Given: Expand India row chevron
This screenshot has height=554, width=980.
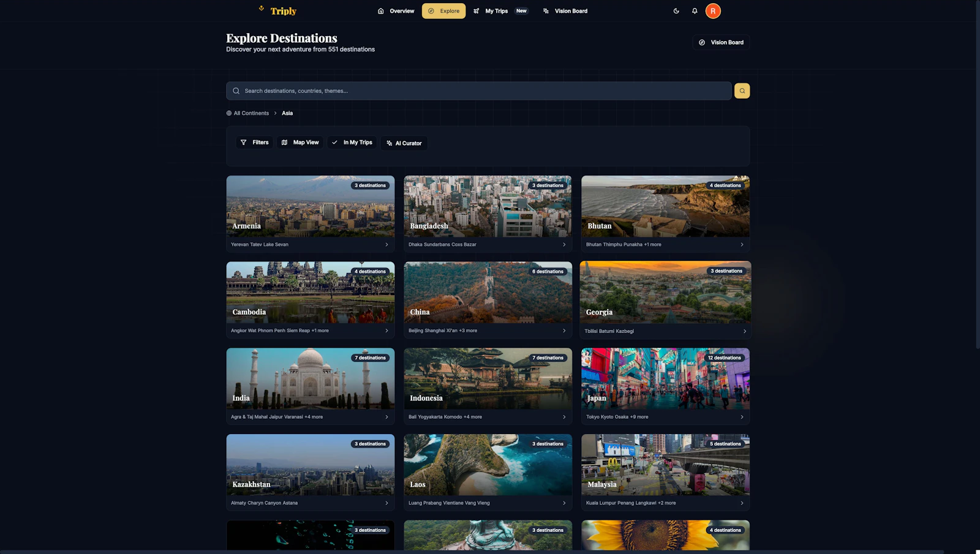Looking at the screenshot, I should pos(386,417).
